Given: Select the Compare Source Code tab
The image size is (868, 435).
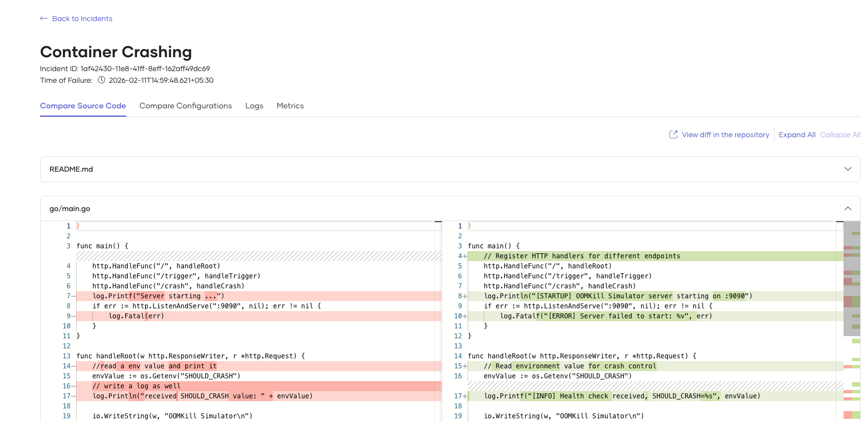Looking at the screenshot, I should [x=83, y=106].
